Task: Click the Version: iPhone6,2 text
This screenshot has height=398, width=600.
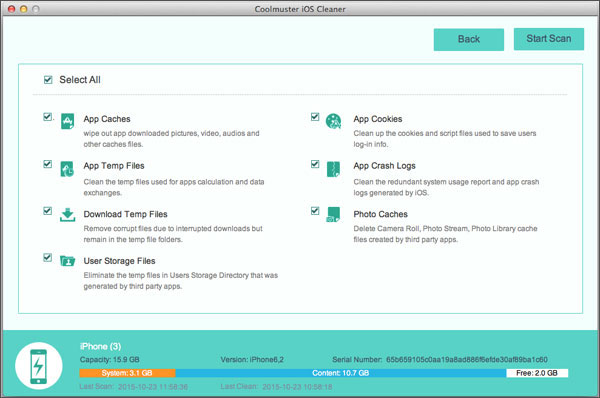Action: click(252, 360)
